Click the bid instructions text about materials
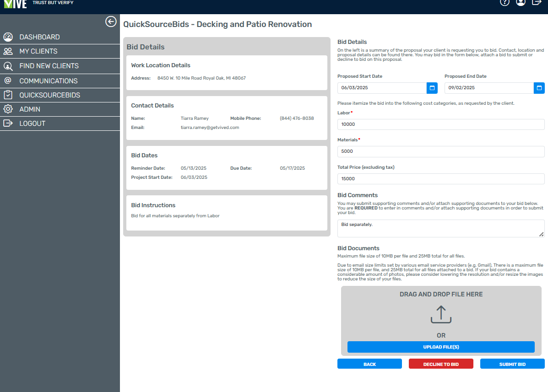Image resolution: width=548 pixels, height=392 pixels. pyautogui.click(x=175, y=216)
